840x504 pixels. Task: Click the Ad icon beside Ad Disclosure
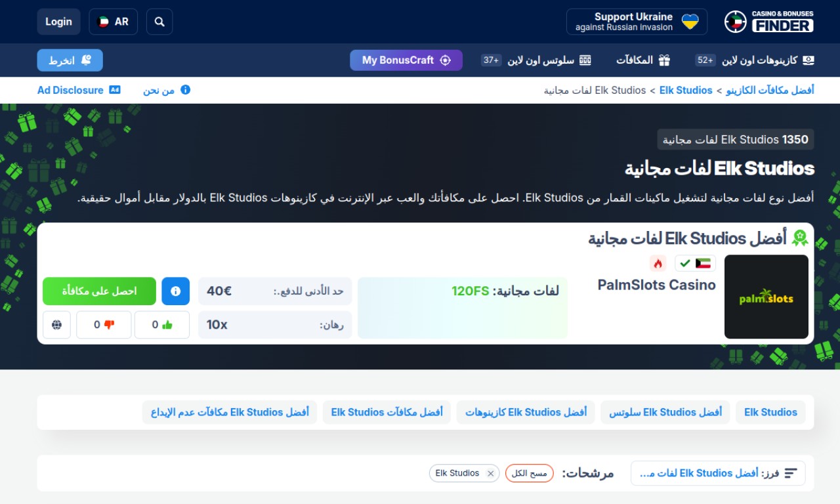click(115, 90)
